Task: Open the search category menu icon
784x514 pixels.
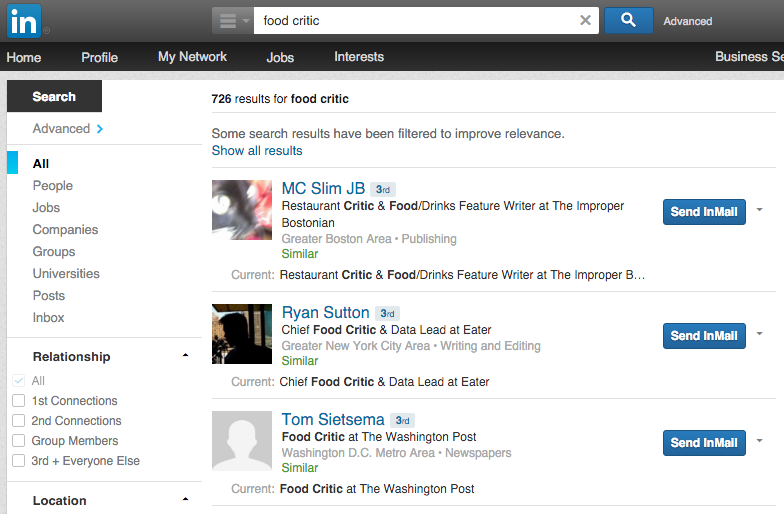Action: coord(231,20)
